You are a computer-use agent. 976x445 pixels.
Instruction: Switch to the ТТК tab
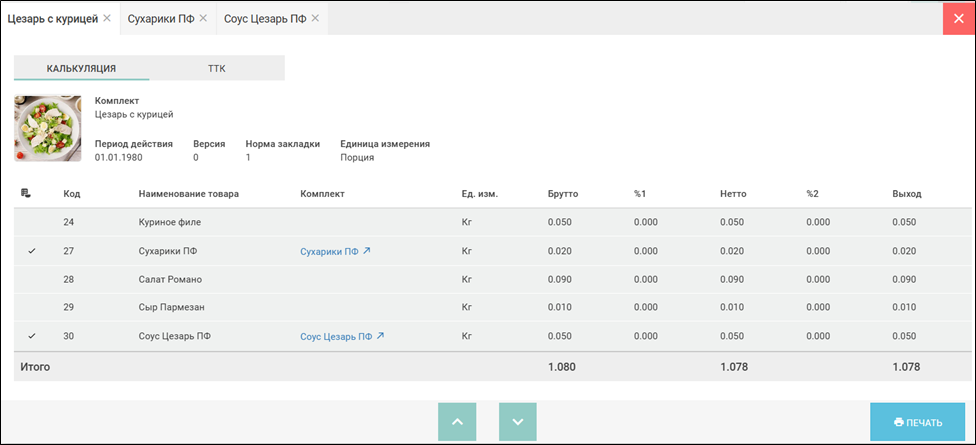(217, 68)
